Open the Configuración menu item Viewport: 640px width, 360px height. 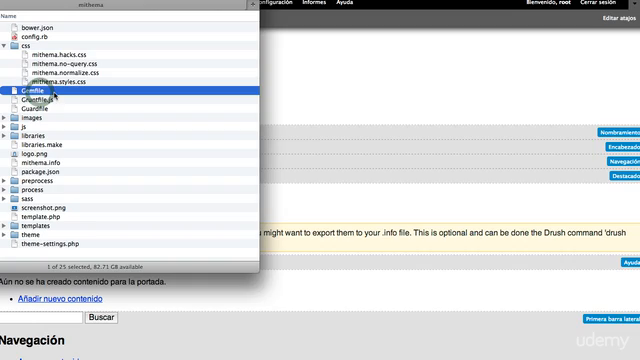[x=276, y=2]
